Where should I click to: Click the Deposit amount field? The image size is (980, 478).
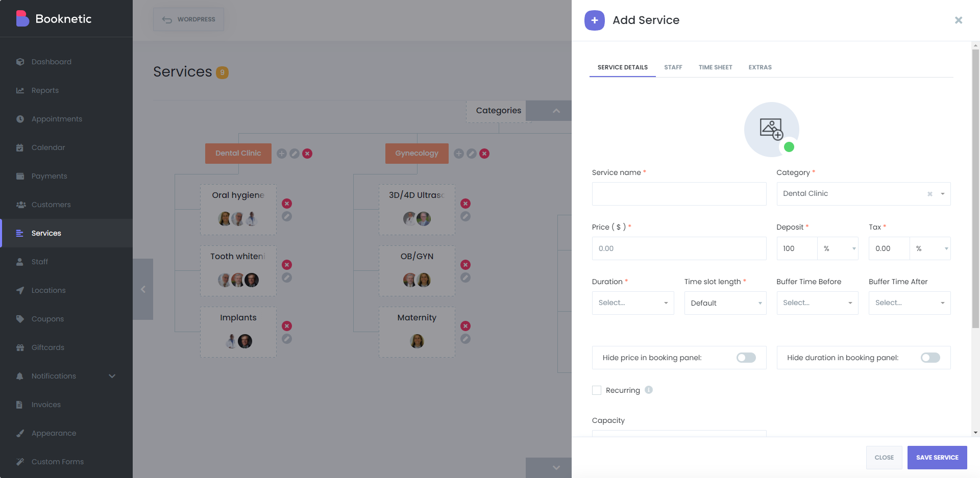(x=797, y=248)
